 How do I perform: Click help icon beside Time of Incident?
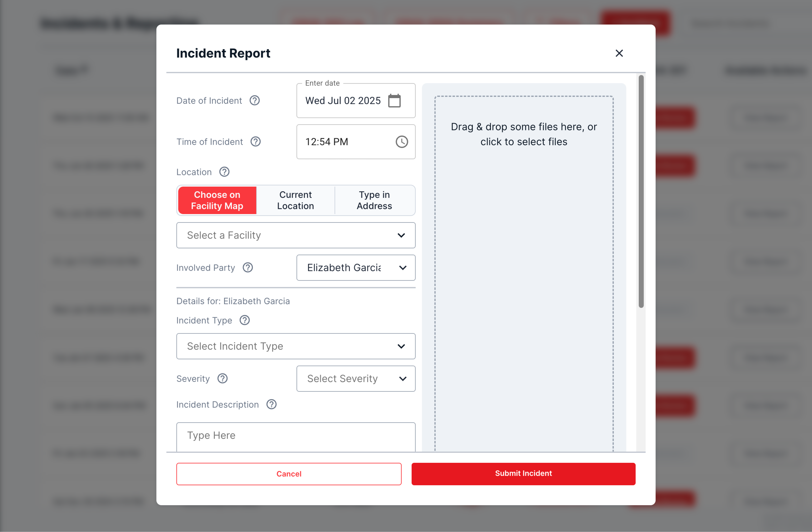point(256,142)
